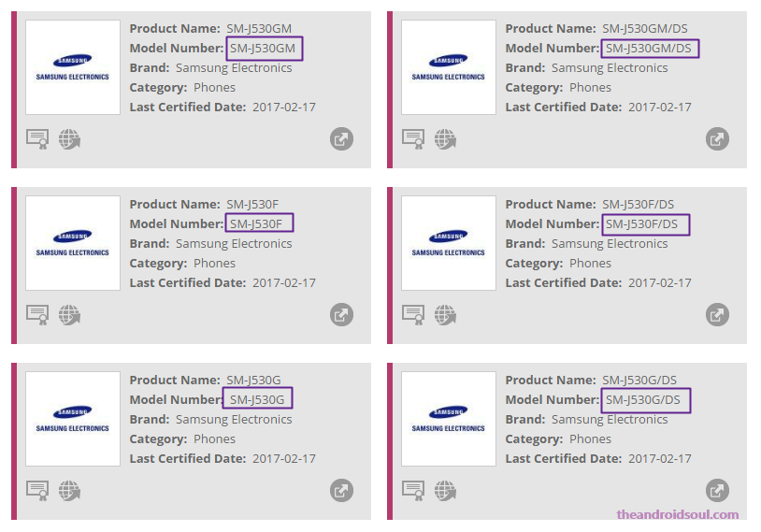This screenshot has width=761, height=532.
Task: Click highlighted model number SM-J530F
Action: [260, 223]
